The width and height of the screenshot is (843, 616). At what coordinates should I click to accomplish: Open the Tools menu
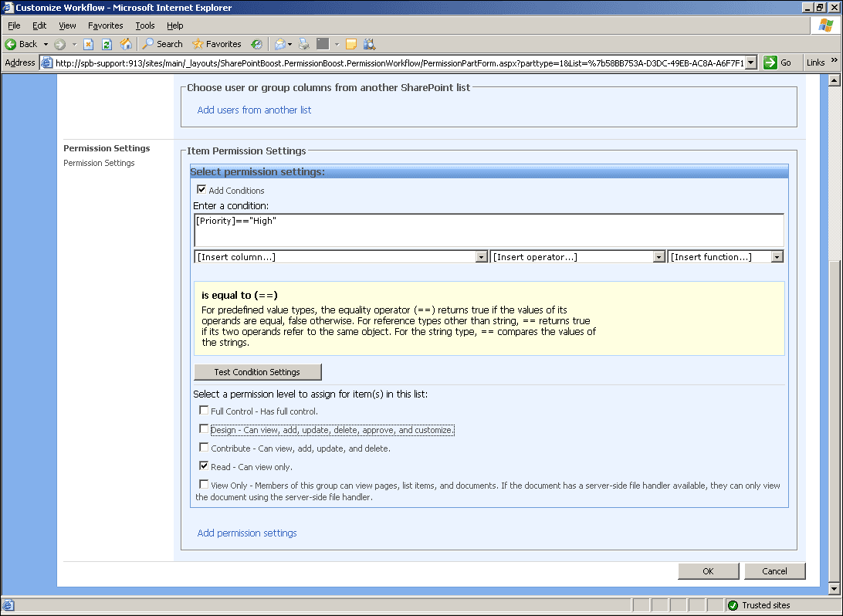[144, 25]
